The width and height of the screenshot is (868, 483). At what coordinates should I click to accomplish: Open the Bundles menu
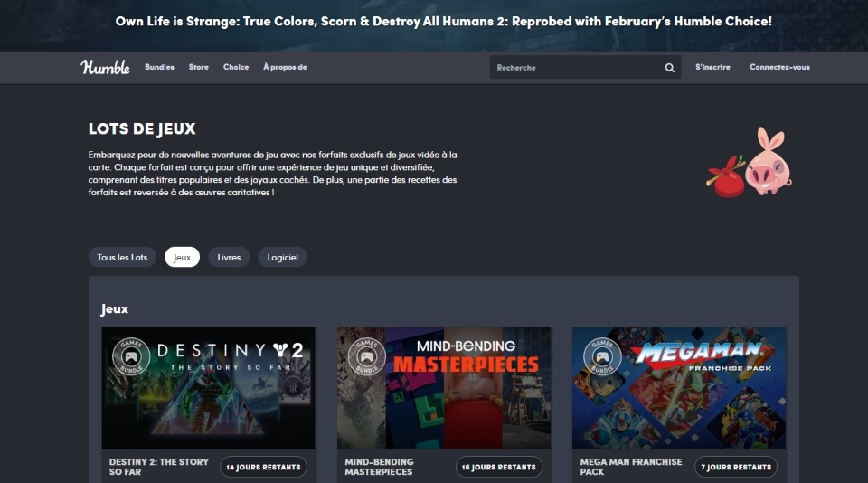coord(159,67)
